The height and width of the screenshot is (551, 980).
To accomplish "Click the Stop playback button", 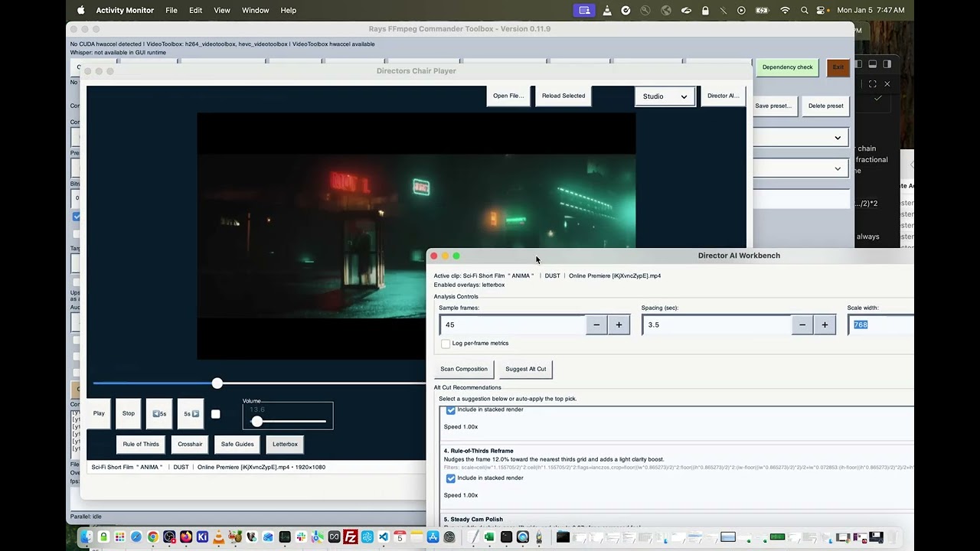I will pos(129,413).
